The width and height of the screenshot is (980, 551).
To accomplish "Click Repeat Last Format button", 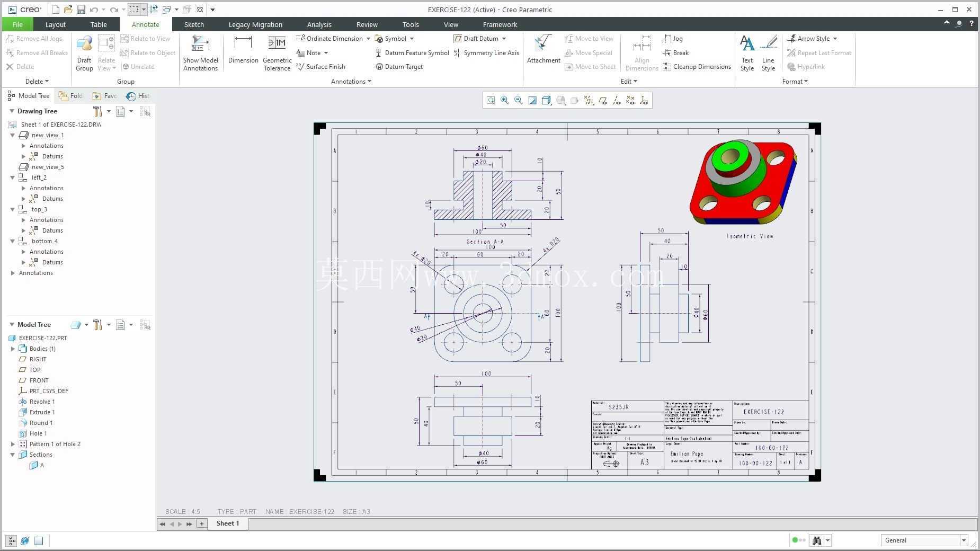I will tap(819, 53).
